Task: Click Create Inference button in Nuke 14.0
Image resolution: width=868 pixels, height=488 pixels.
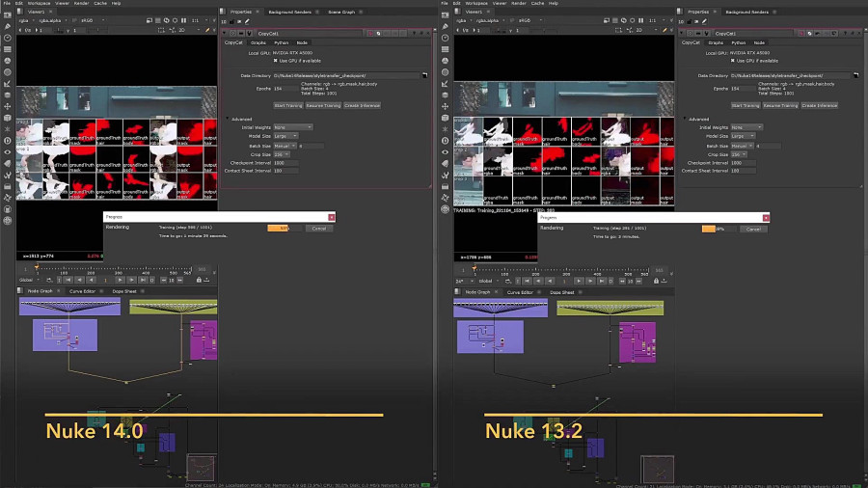Action: click(362, 105)
